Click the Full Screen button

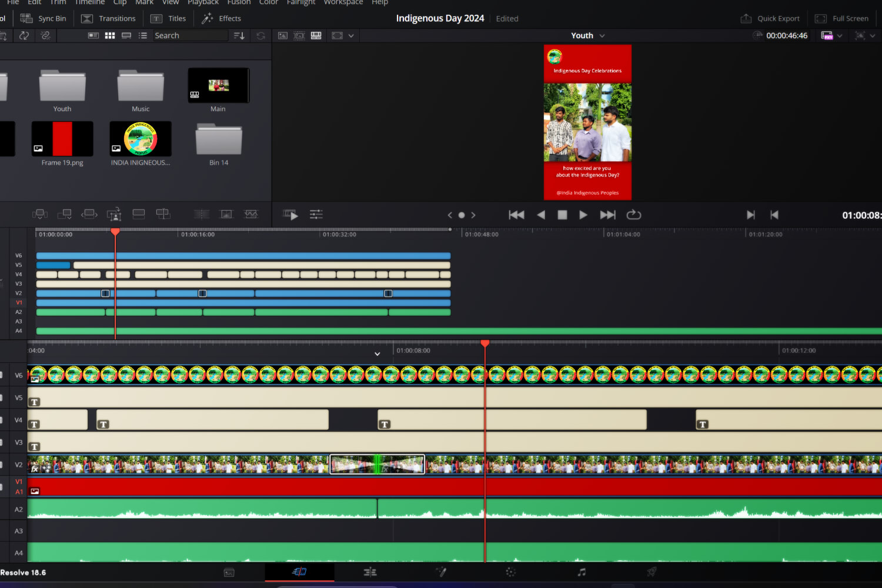click(842, 19)
